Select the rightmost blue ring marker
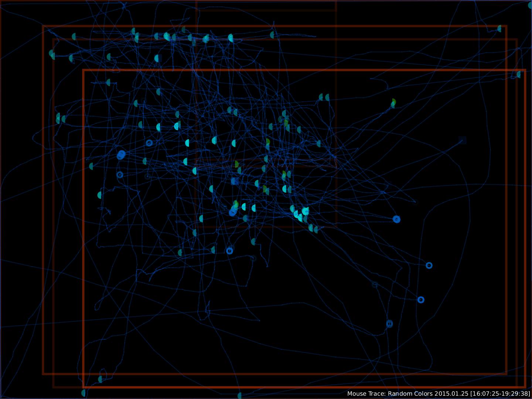The height and width of the screenshot is (399, 532). [429, 265]
